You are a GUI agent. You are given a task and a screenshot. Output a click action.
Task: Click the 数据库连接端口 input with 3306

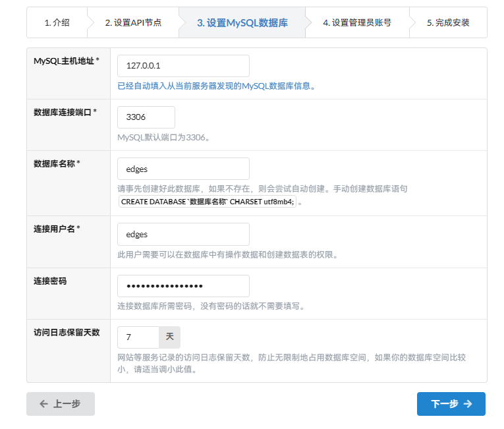146,117
